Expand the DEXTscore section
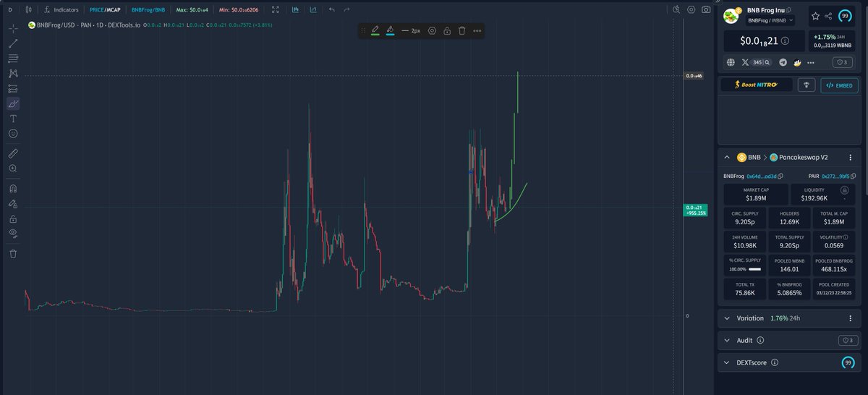 pos(727,362)
